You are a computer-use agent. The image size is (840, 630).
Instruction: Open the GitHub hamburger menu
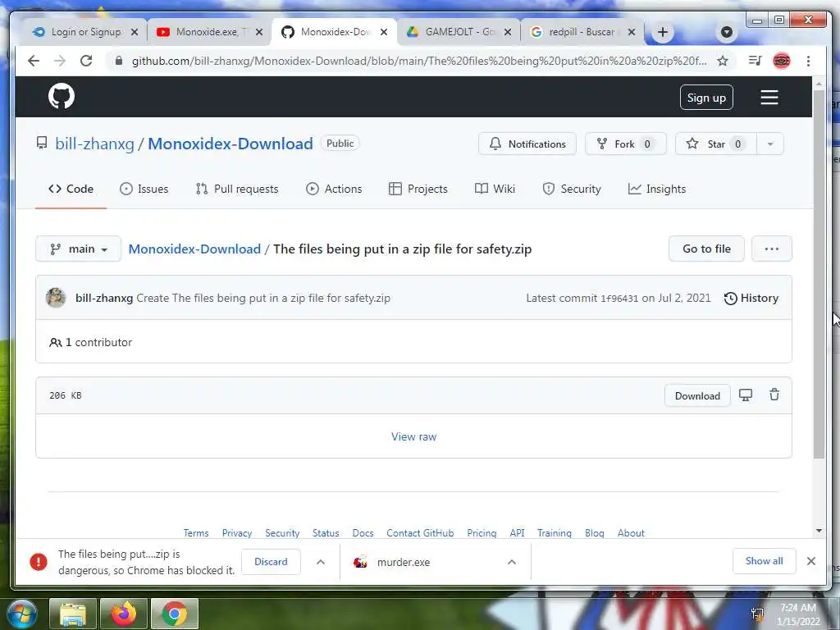[x=769, y=98]
